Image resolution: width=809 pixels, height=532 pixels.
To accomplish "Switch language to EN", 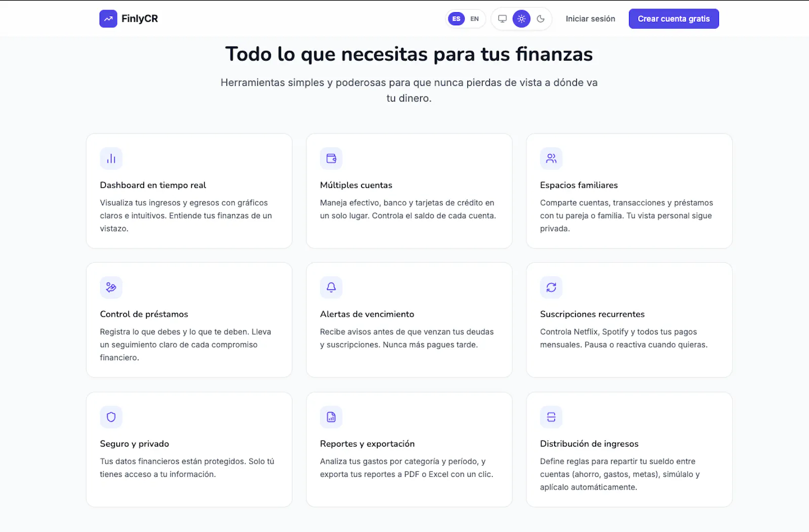I will pyautogui.click(x=474, y=19).
